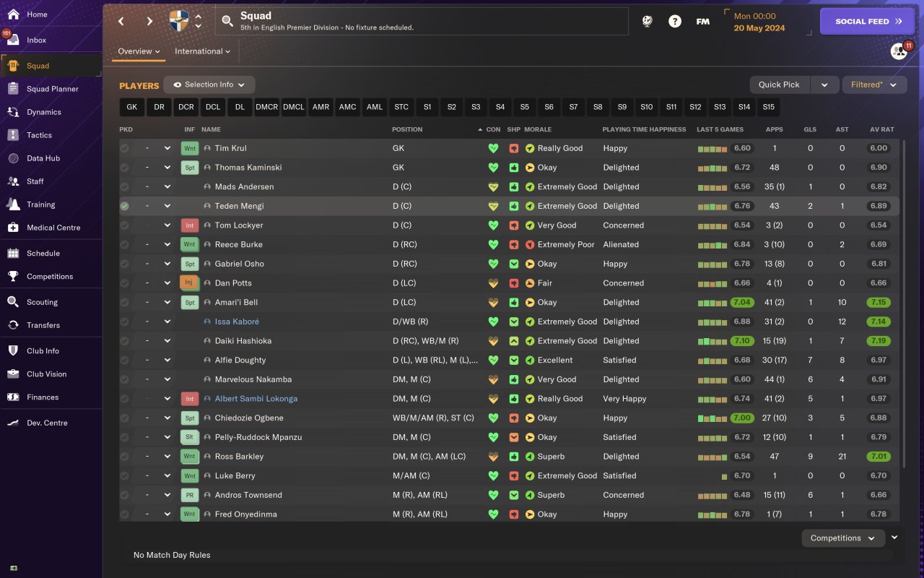Open the position dropdown for Issa Kaboré

(167, 322)
